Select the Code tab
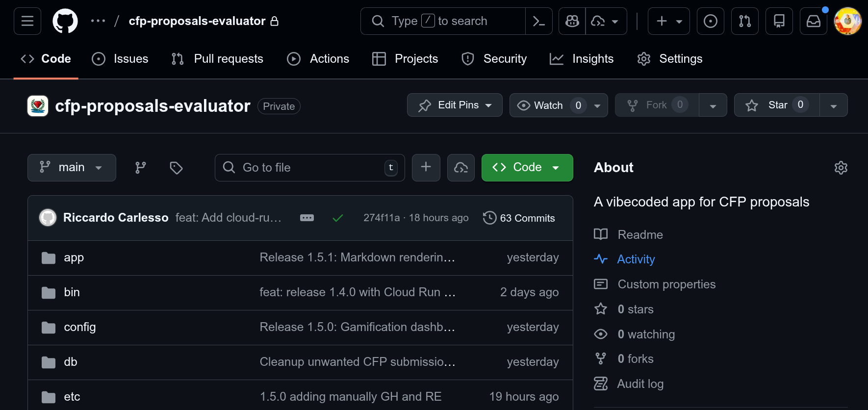Image resolution: width=868 pixels, height=410 pixels. click(46, 59)
